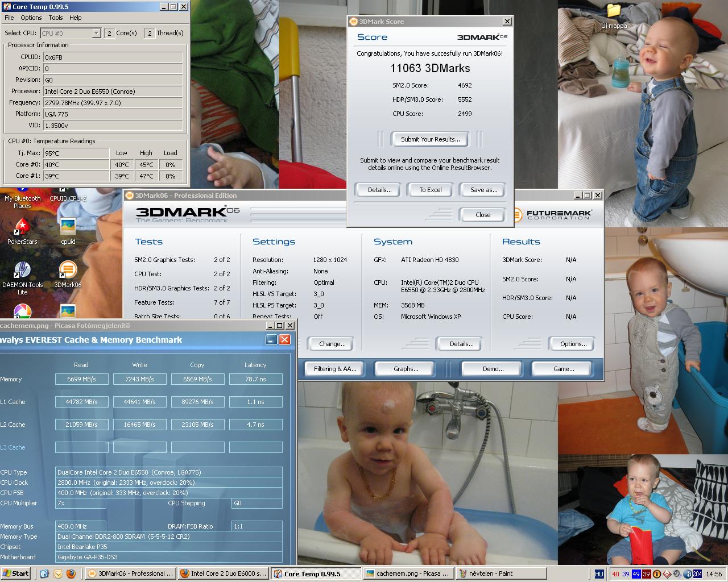The height and width of the screenshot is (582, 728).
Task: Open the CPUID CPU-Z desktop shortcut
Action: (68, 195)
